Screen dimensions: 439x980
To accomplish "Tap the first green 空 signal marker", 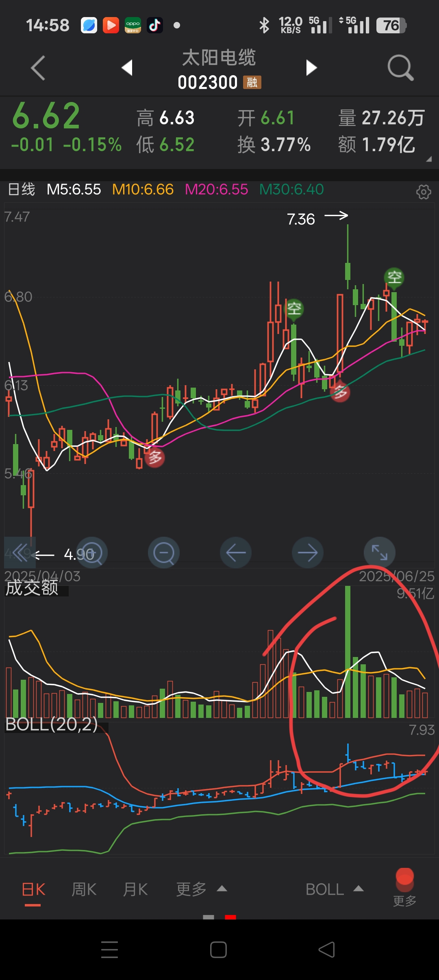I will [x=294, y=310].
